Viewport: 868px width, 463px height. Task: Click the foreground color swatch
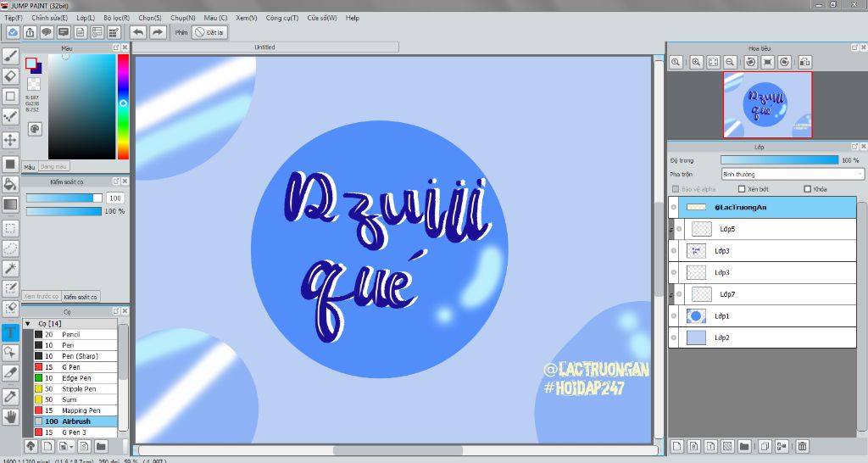[31, 63]
